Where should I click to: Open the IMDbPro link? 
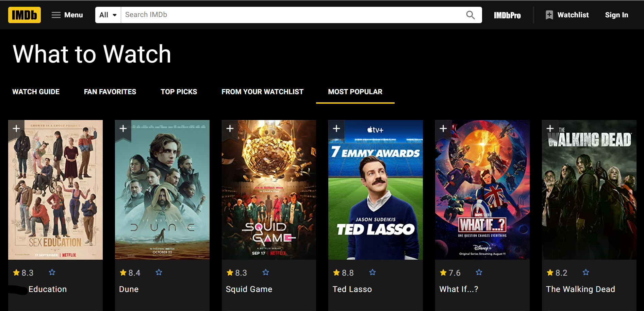507,15
